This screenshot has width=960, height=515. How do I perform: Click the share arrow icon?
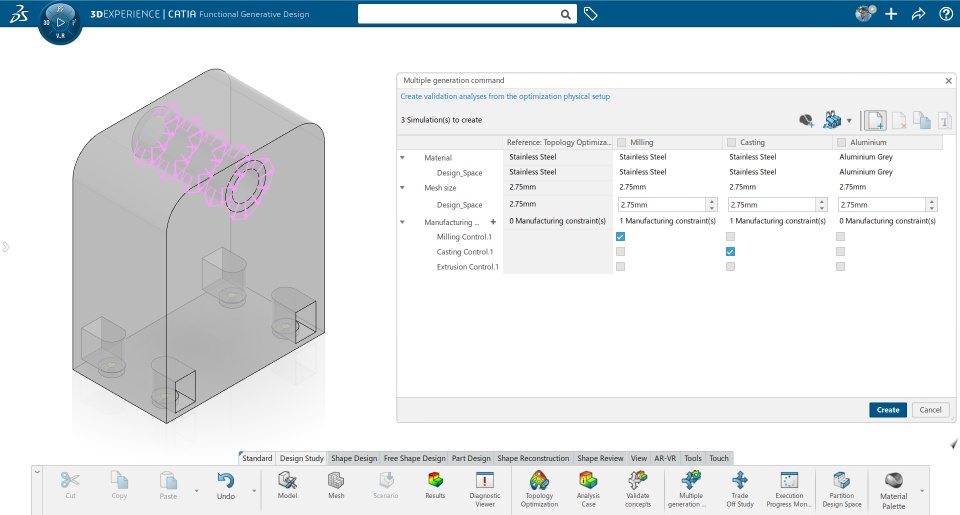(918, 13)
